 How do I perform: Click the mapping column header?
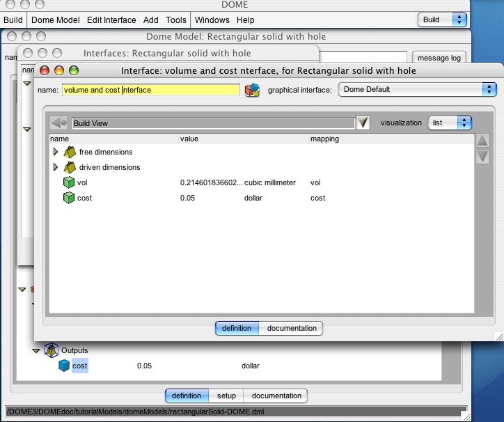pos(391,139)
